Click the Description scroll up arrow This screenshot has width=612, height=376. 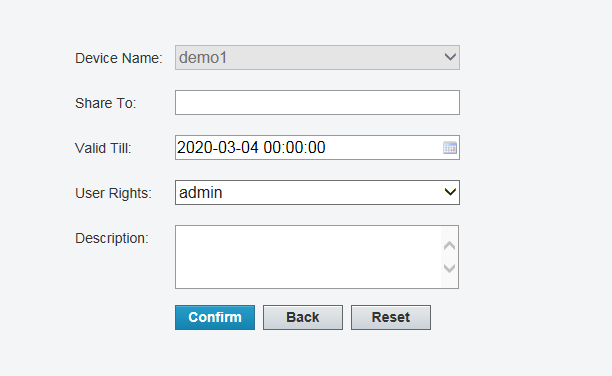450,246
